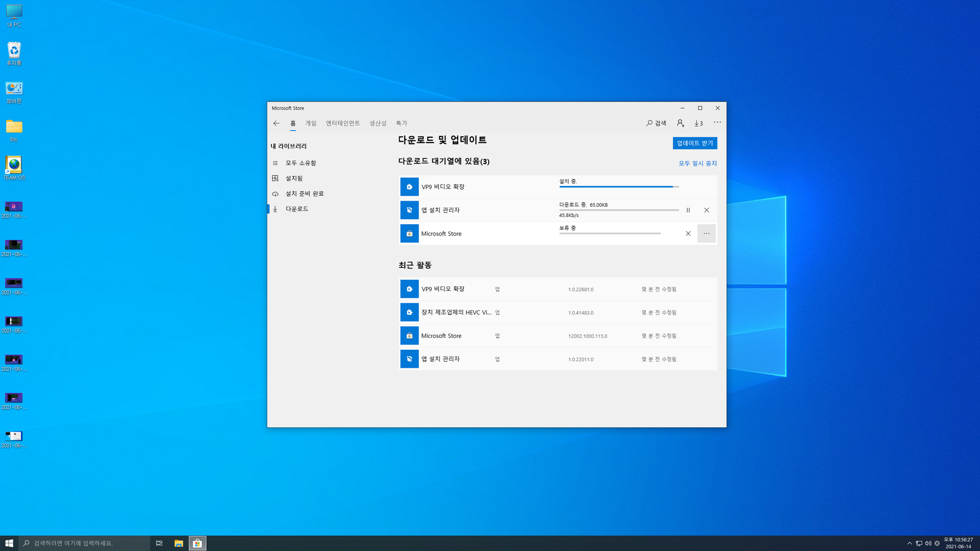The image size is (980, 551).
Task: Click Microsoft Store icon in download queue
Action: [x=409, y=233]
